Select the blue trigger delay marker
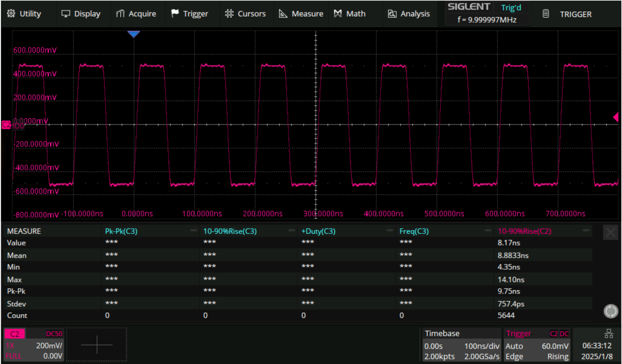622x364 pixels. click(x=134, y=34)
